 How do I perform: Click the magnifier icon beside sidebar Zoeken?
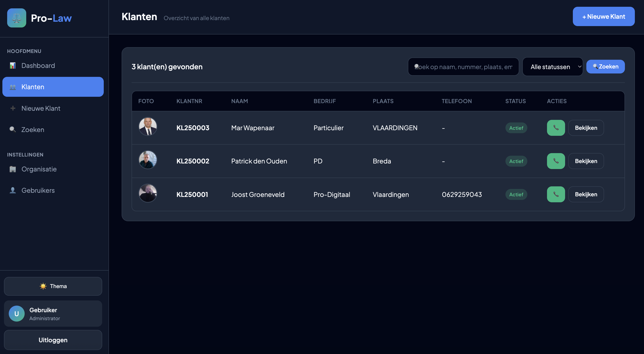13,129
